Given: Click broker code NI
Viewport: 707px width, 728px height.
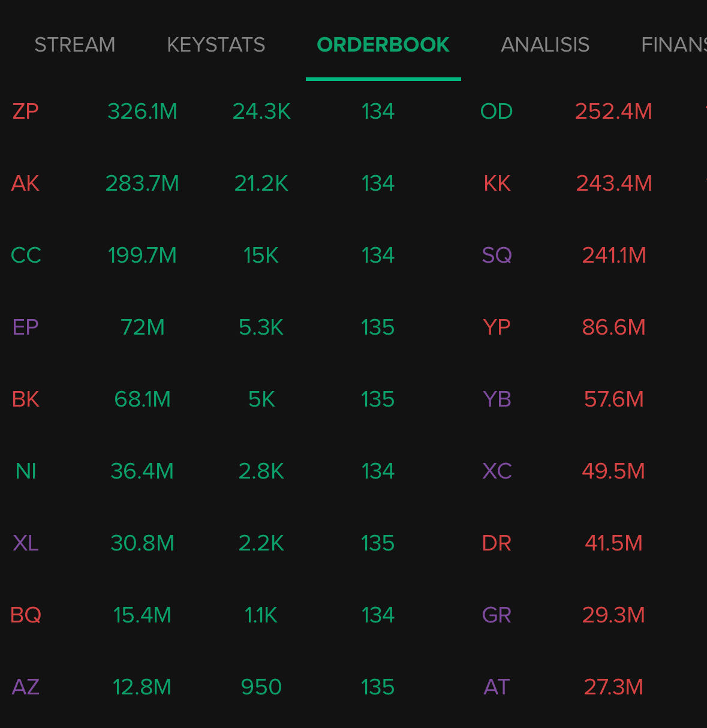Looking at the screenshot, I should click(x=26, y=471).
